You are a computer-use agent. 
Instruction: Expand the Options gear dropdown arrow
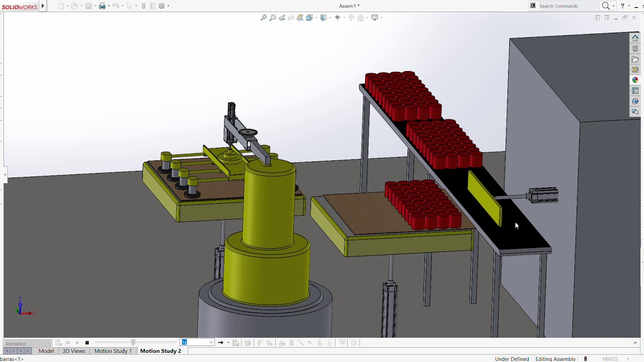(x=168, y=6)
